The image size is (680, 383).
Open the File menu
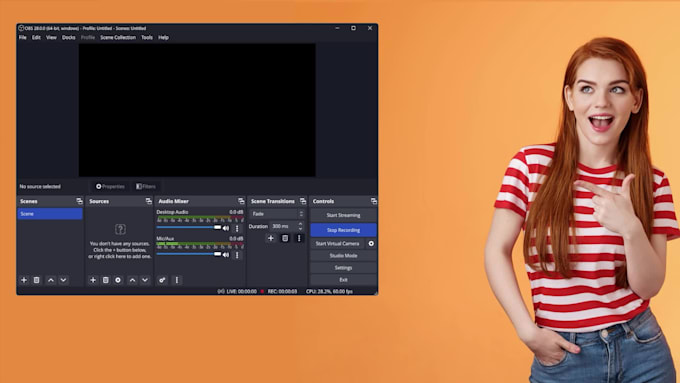tap(23, 38)
